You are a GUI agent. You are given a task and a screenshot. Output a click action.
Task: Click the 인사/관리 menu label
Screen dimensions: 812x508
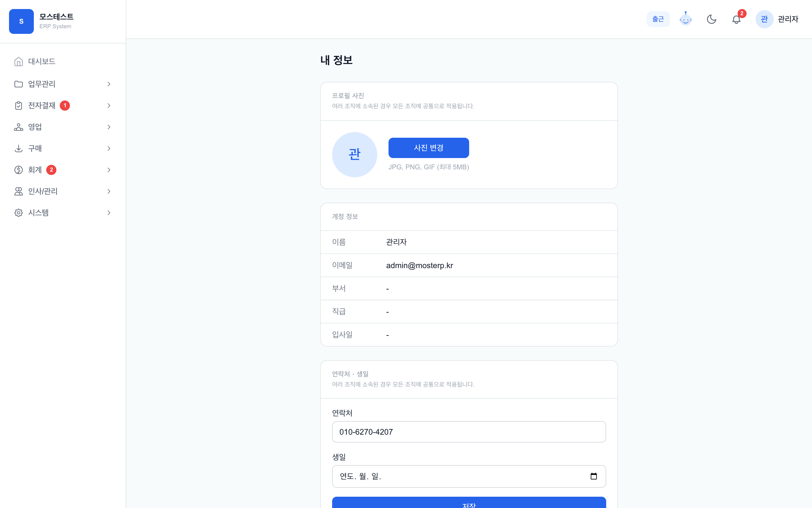[43, 192]
